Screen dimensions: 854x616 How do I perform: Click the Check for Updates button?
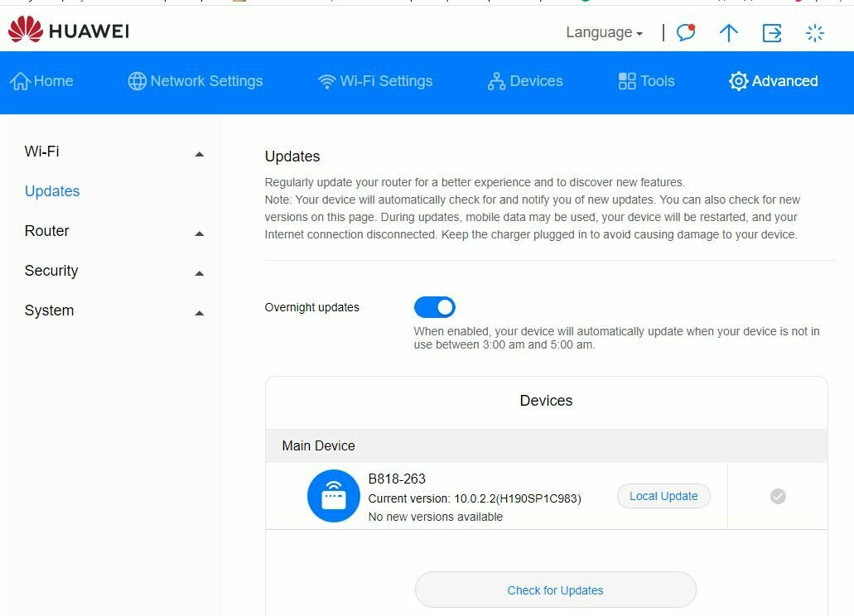coord(556,590)
